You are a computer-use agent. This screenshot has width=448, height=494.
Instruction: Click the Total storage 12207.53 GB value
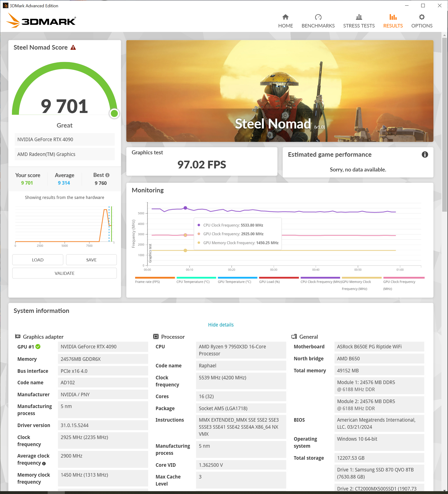tap(379, 458)
